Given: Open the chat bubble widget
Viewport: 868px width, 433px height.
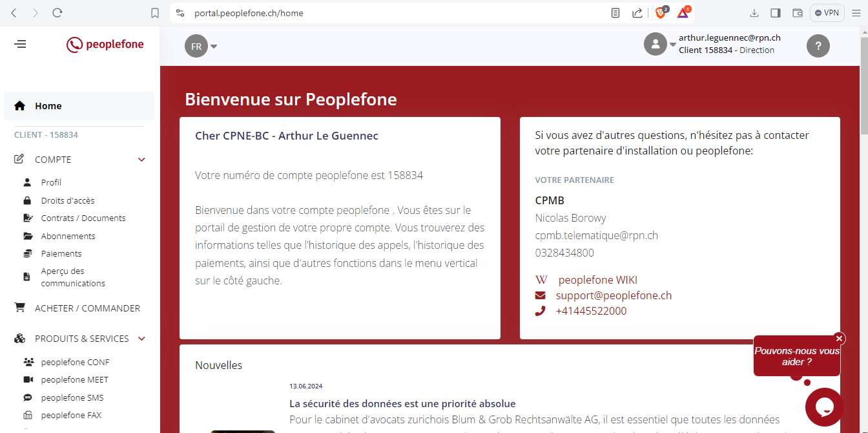Looking at the screenshot, I should [x=824, y=407].
